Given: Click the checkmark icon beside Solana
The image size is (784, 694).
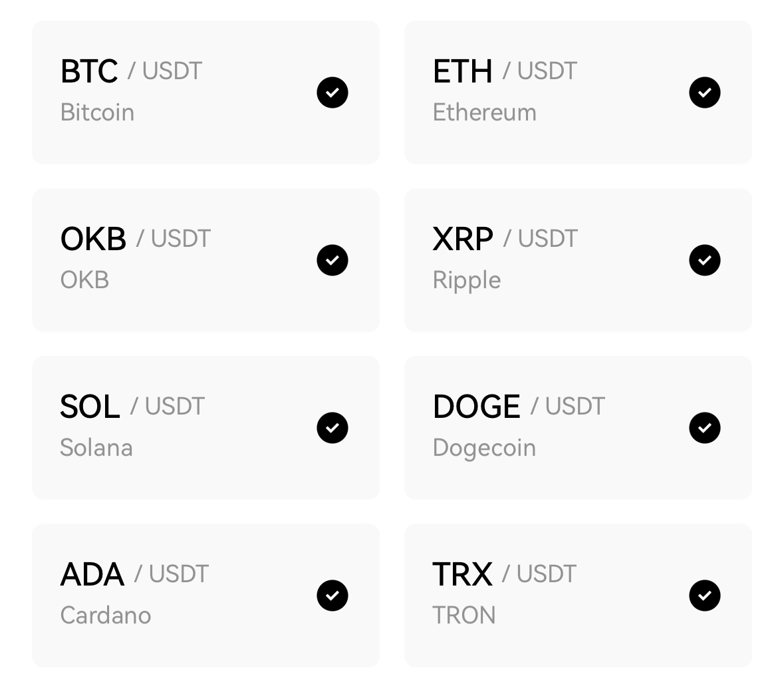Looking at the screenshot, I should coord(332,428).
